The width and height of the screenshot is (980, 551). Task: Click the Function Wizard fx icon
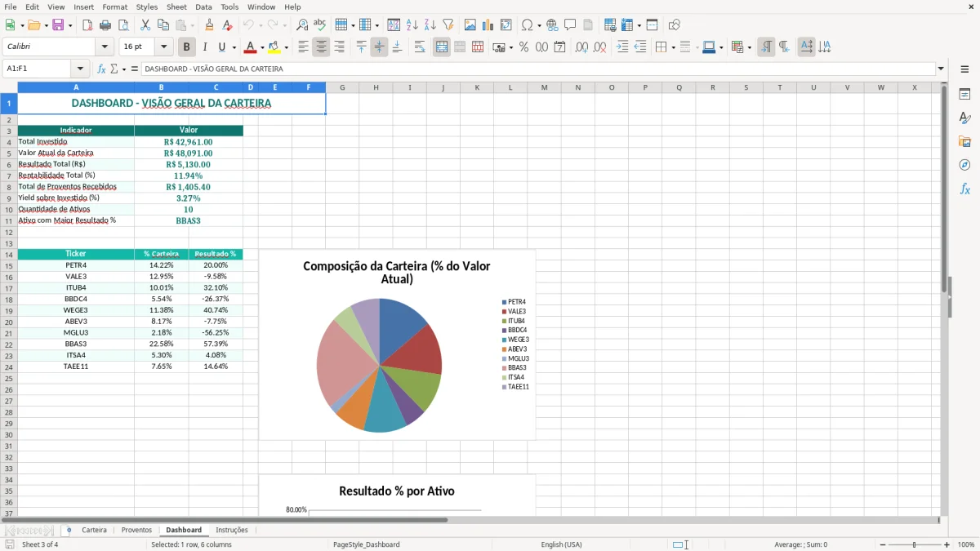coord(102,69)
